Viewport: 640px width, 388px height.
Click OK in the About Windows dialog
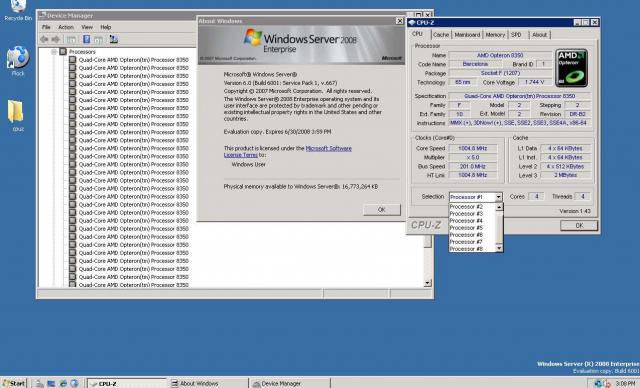[382, 209]
